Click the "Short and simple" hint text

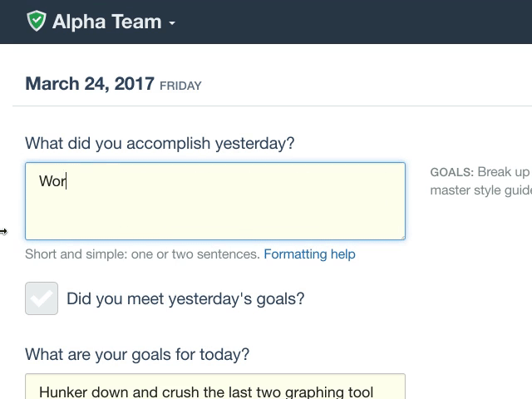(x=142, y=254)
